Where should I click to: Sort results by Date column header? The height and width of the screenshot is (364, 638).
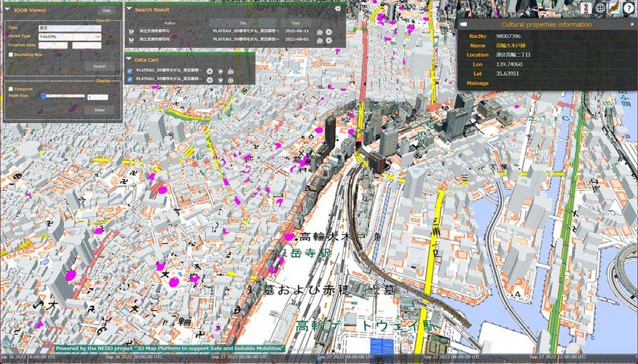pyautogui.click(x=295, y=23)
